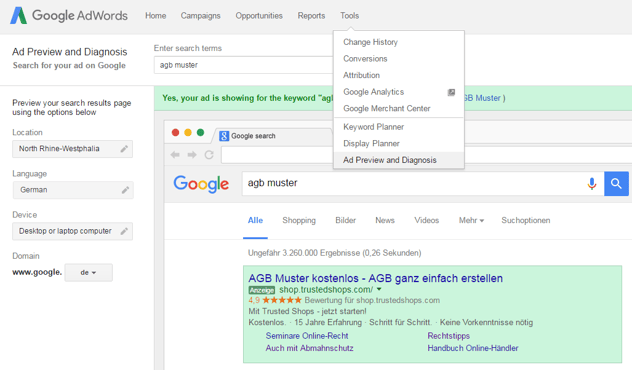Open the Opportunities tab

[x=259, y=16]
